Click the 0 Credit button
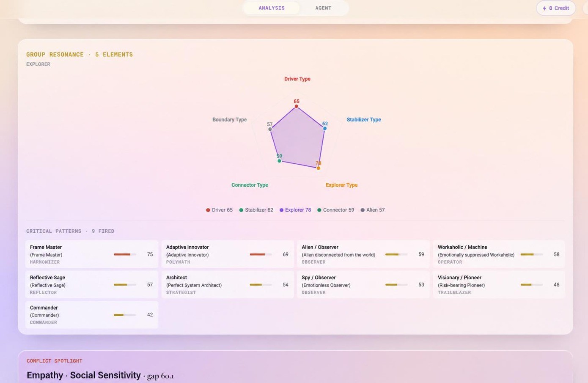 (x=556, y=8)
